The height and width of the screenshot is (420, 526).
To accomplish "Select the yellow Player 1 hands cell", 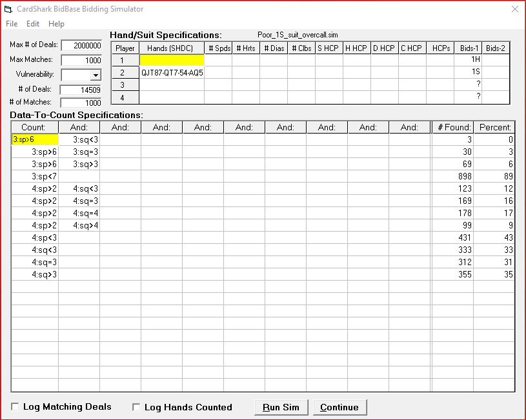I will coord(172,60).
